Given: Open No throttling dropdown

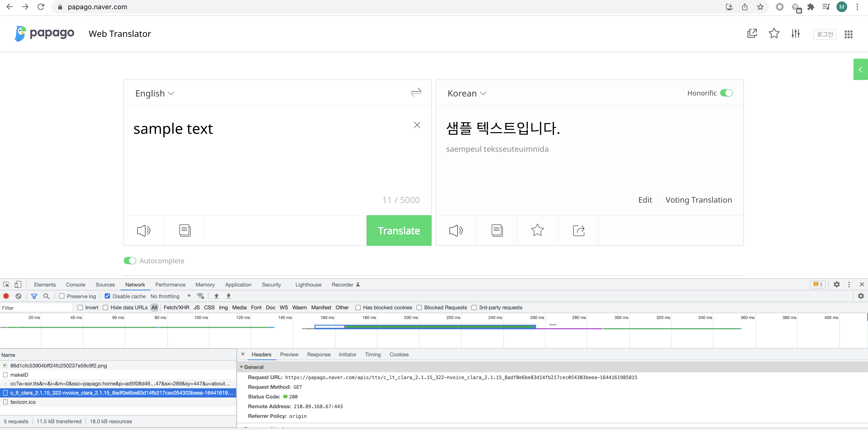Looking at the screenshot, I should [x=170, y=296].
